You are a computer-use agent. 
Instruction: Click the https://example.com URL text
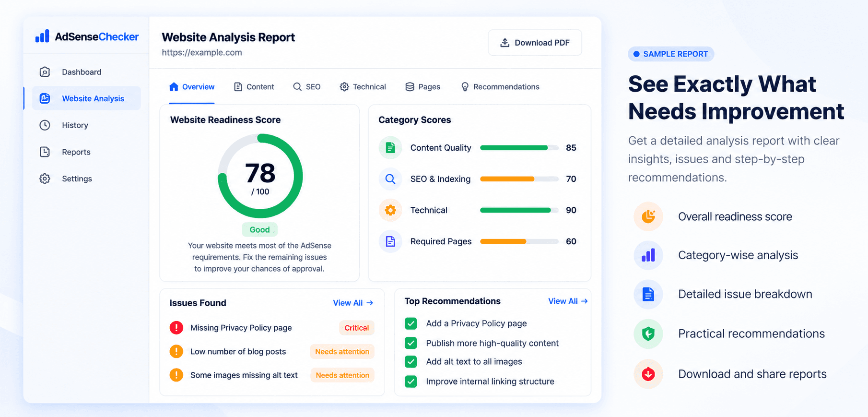tap(202, 52)
